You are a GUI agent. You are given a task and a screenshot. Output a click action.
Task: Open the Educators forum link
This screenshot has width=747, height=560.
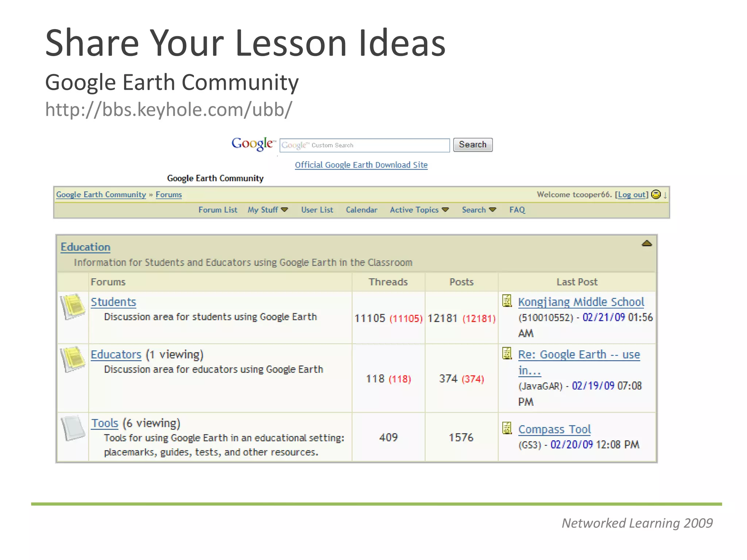[116, 355]
